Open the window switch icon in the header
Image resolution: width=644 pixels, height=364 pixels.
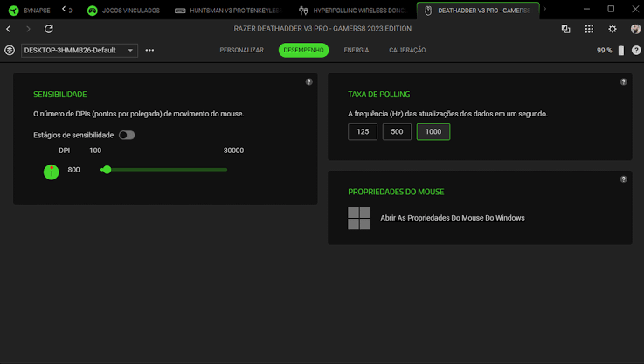[565, 29]
